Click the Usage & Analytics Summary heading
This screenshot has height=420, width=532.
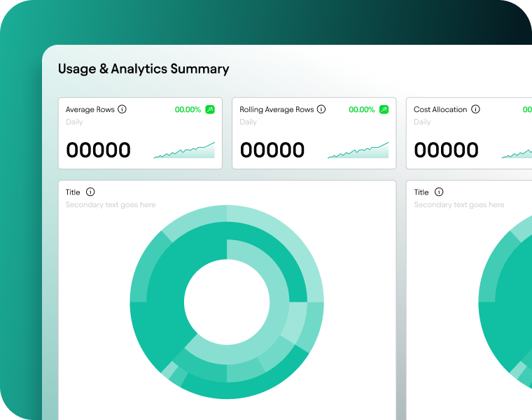click(143, 69)
